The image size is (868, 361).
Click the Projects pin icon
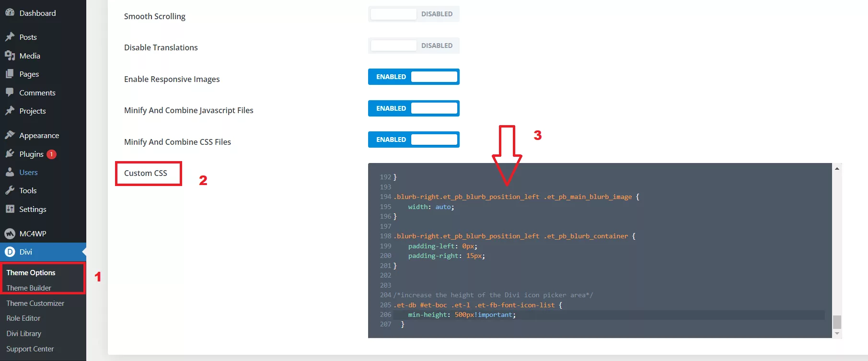coord(10,111)
